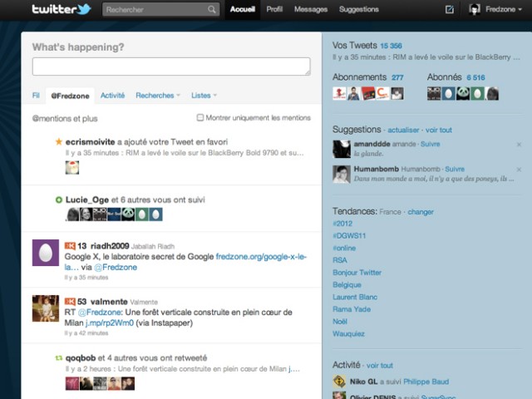Open valmente's profile photo
532x399 pixels.
(46, 308)
